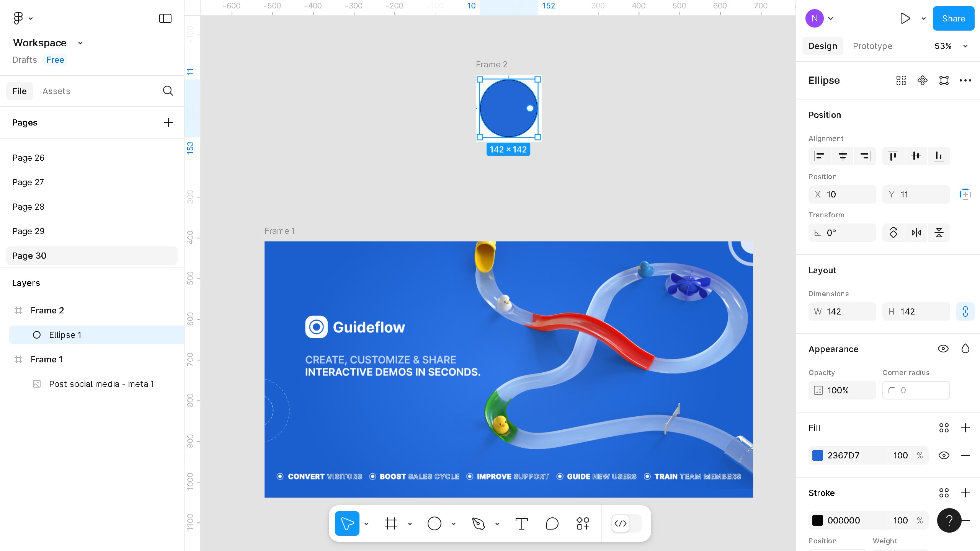Viewport: 980px width, 551px height.
Task: Click the 2367D7 fill color swatch
Action: (818, 455)
